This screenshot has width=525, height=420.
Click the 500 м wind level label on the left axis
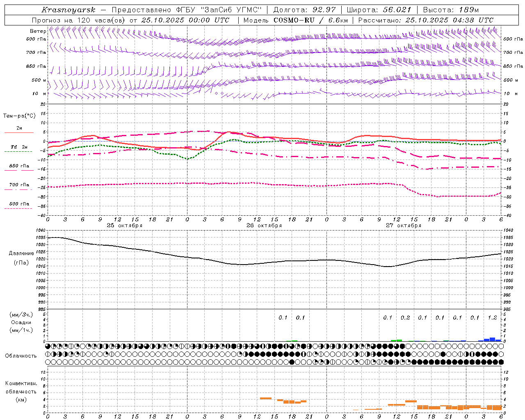pyautogui.click(x=39, y=80)
